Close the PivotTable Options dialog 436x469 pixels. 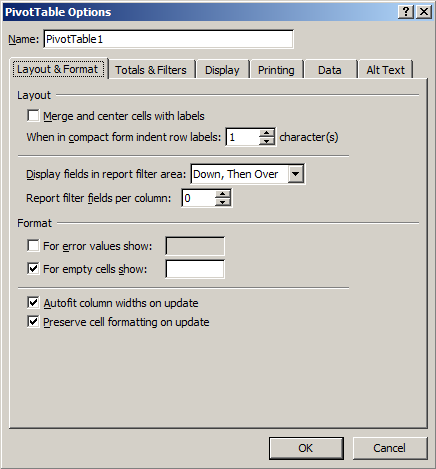[424, 12]
